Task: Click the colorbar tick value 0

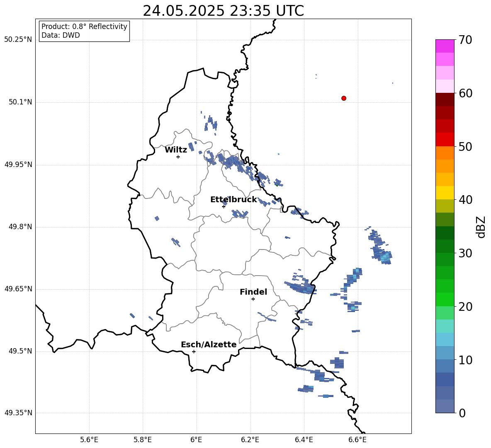Action: click(x=462, y=413)
